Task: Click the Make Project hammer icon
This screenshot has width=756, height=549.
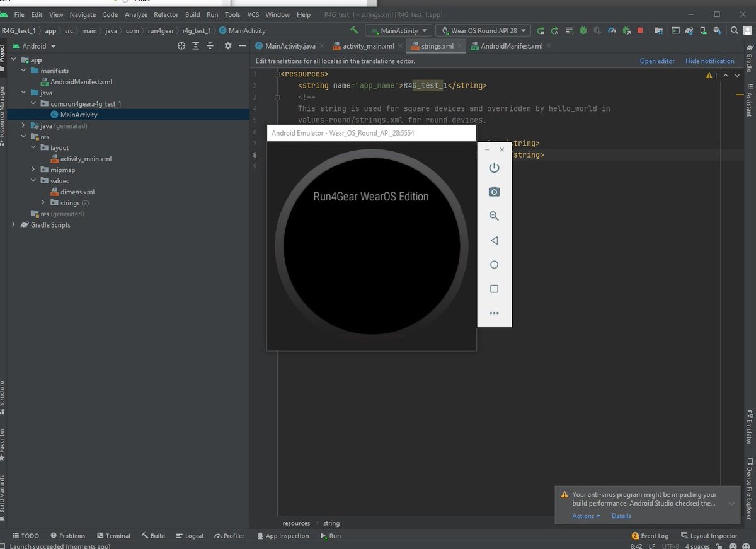Action: tap(355, 30)
